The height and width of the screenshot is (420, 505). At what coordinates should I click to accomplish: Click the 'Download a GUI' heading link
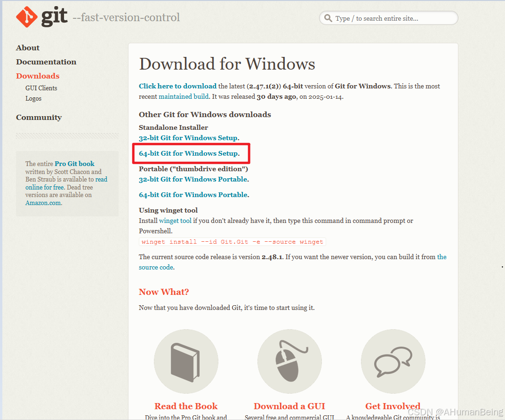[x=289, y=406]
